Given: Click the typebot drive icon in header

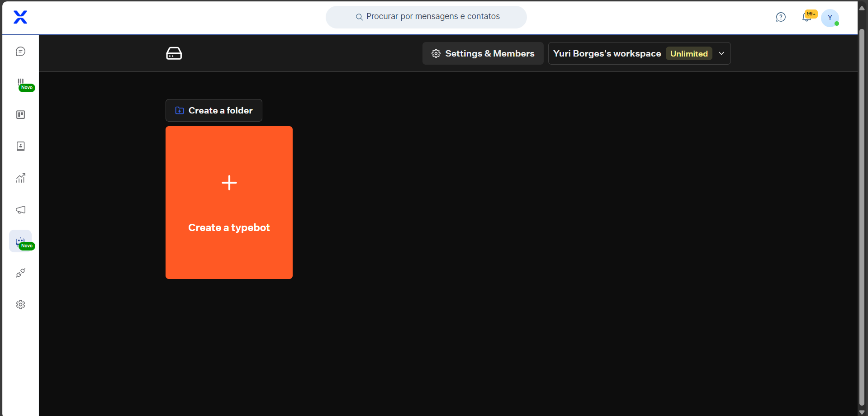Looking at the screenshot, I should tap(174, 53).
